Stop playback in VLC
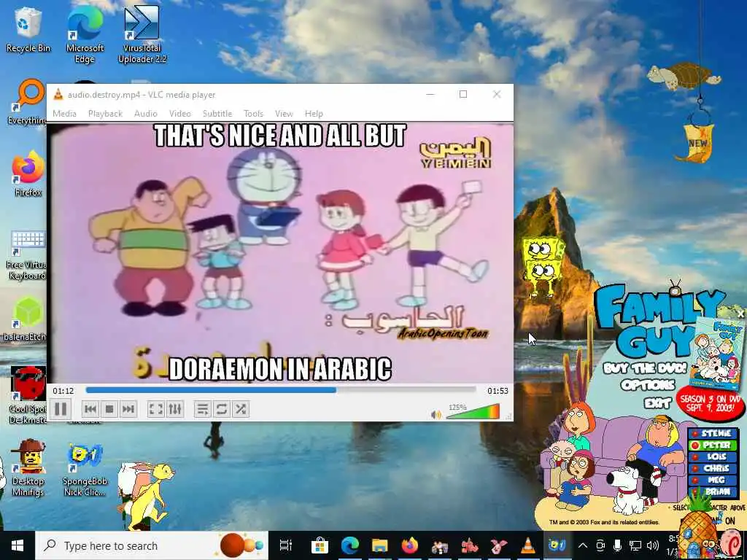The height and width of the screenshot is (560, 747). (x=109, y=409)
